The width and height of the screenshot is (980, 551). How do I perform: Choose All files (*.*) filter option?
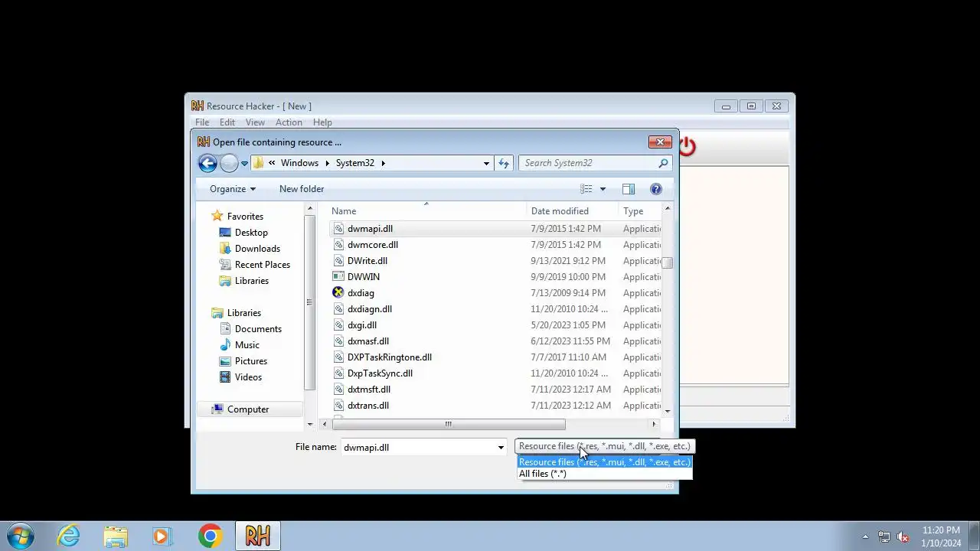click(x=605, y=474)
